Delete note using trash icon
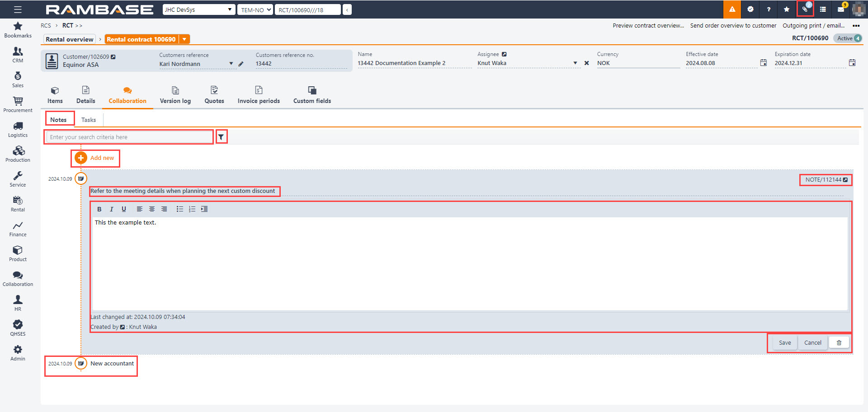Viewport: 868px width, 412px height. click(x=839, y=343)
